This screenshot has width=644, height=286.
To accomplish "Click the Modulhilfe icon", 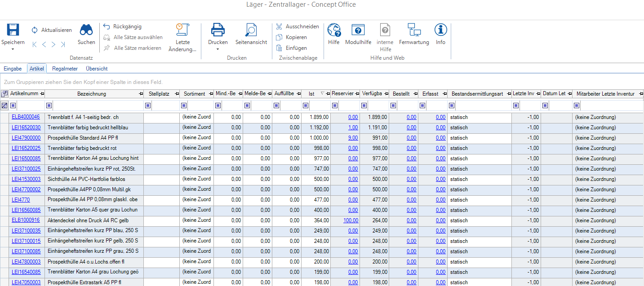I will click(x=358, y=31).
